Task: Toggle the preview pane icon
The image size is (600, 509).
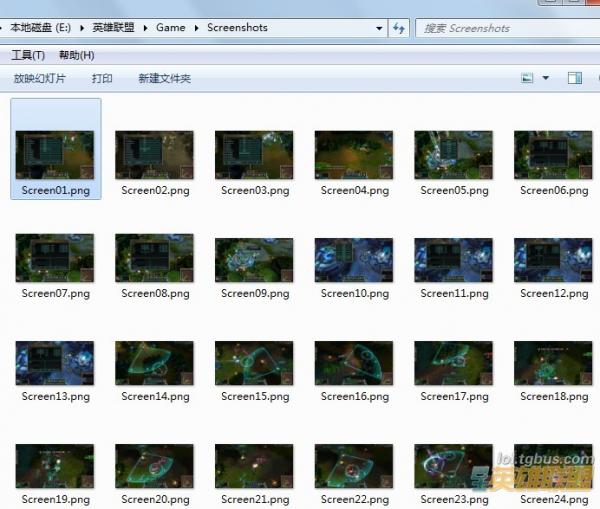Action: point(575,78)
